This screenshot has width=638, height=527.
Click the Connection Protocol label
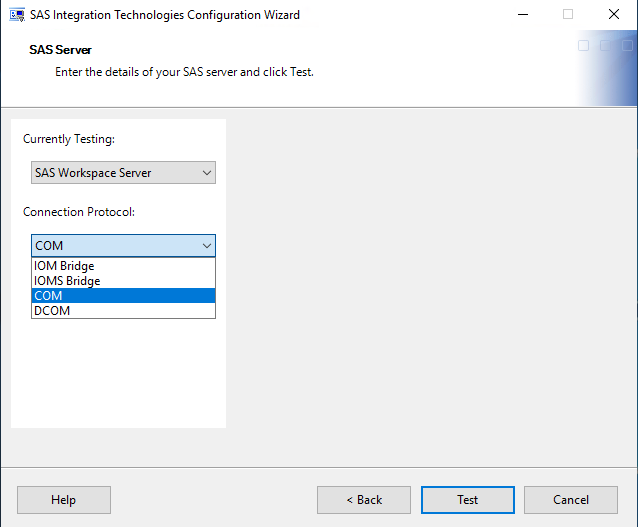click(79, 212)
